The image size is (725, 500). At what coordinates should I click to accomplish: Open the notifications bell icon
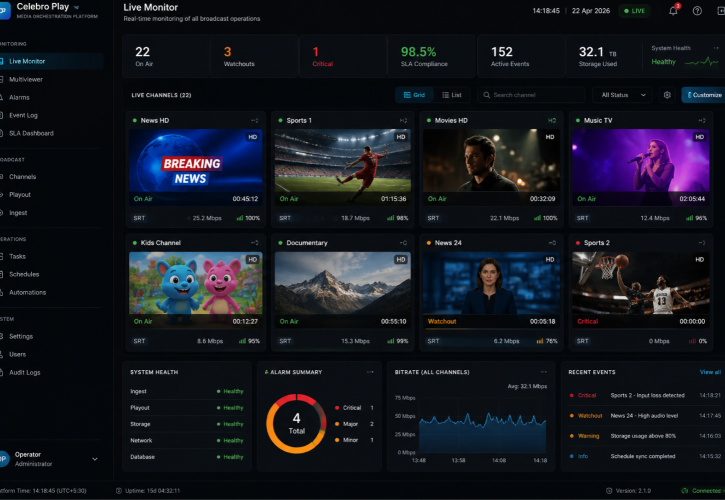tap(673, 11)
